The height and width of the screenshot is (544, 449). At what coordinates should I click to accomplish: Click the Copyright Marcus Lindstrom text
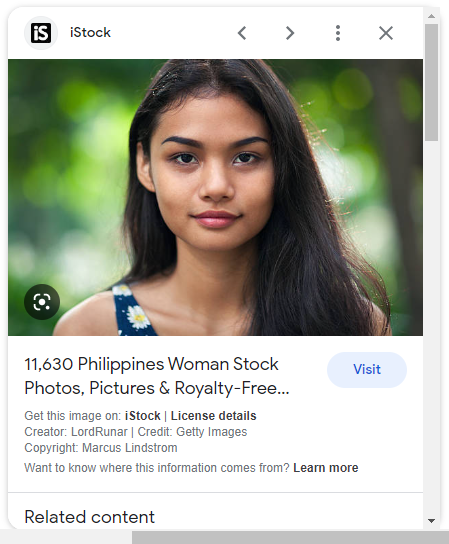point(101,448)
